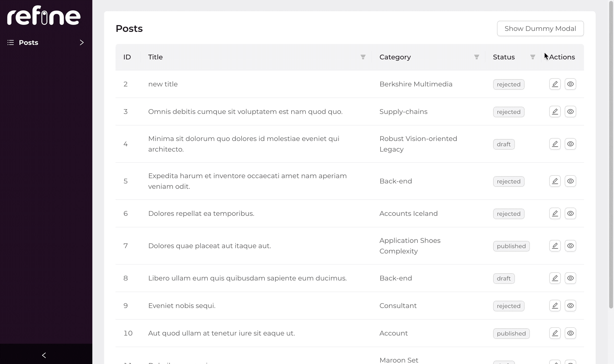Click the Show Dummy Modal button
Image resolution: width=614 pixels, height=364 pixels.
click(540, 28)
